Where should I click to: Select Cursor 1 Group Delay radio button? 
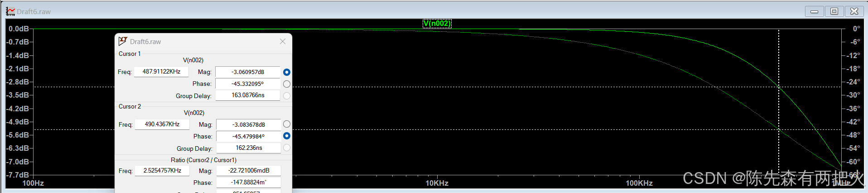287,96
